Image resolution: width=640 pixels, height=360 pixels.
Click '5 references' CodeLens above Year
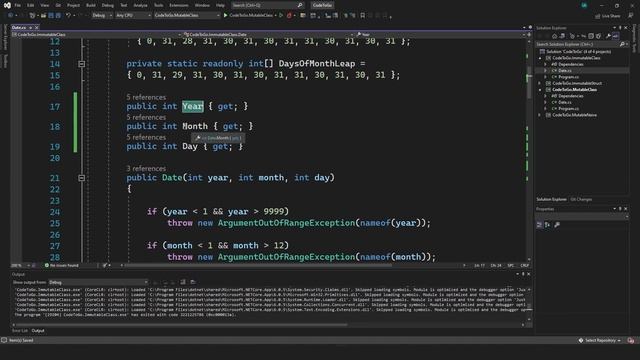click(x=146, y=97)
